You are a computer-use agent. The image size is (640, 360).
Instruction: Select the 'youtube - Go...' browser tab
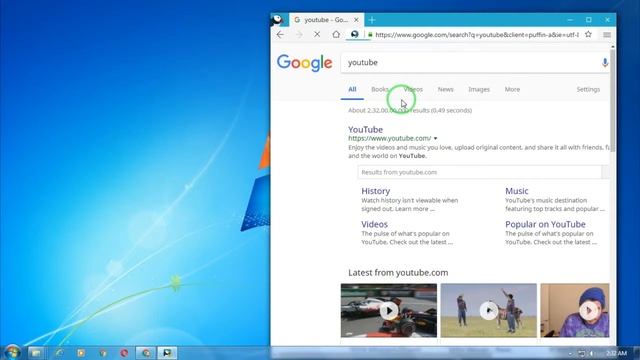coord(327,20)
